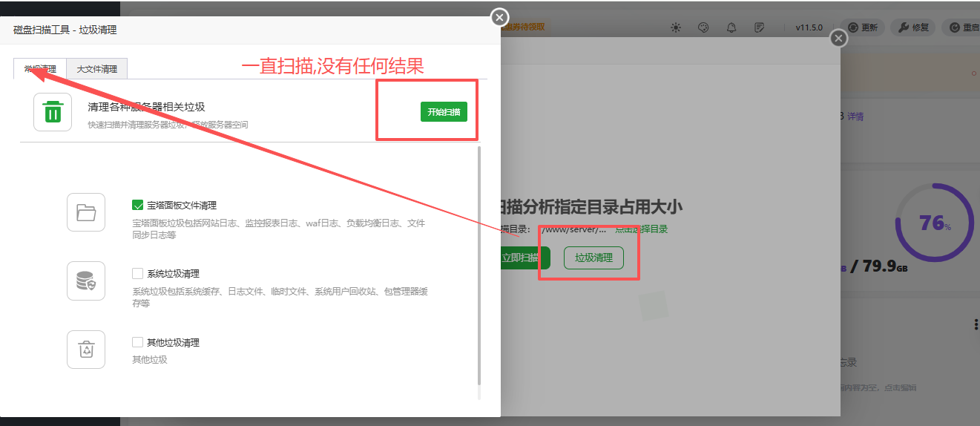The image size is (980, 426).
Task: Click the 修复 button in panel header
Action: tap(912, 27)
